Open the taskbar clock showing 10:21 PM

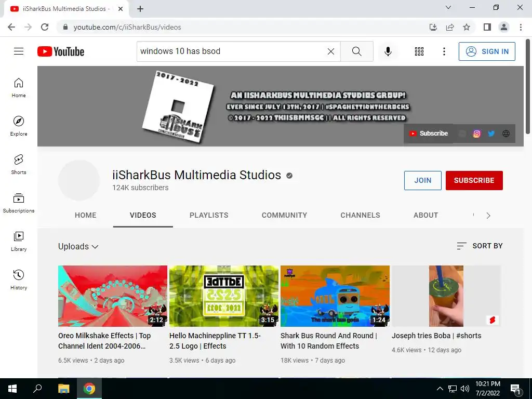[487, 389]
